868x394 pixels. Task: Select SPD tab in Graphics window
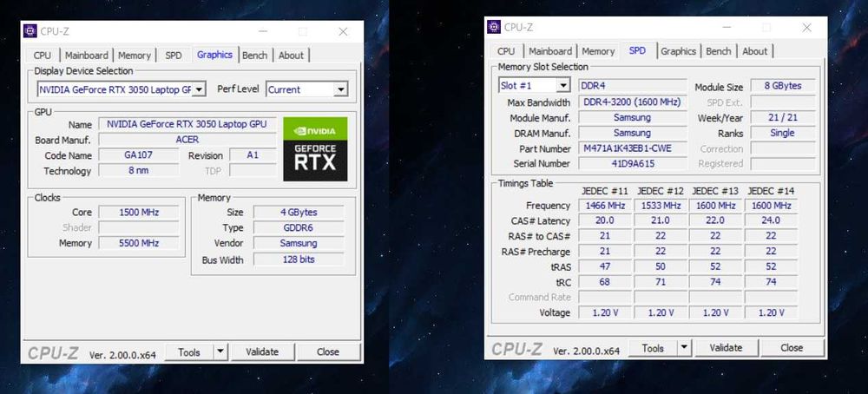174,56
